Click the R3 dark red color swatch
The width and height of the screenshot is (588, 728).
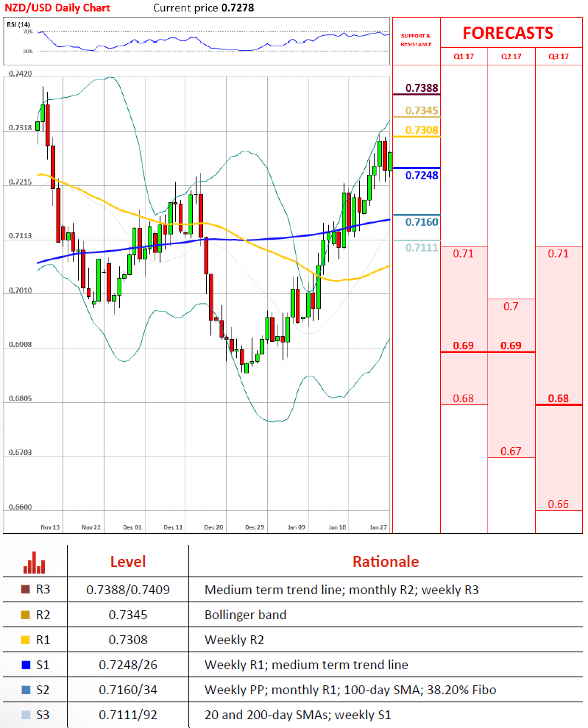[26, 589]
